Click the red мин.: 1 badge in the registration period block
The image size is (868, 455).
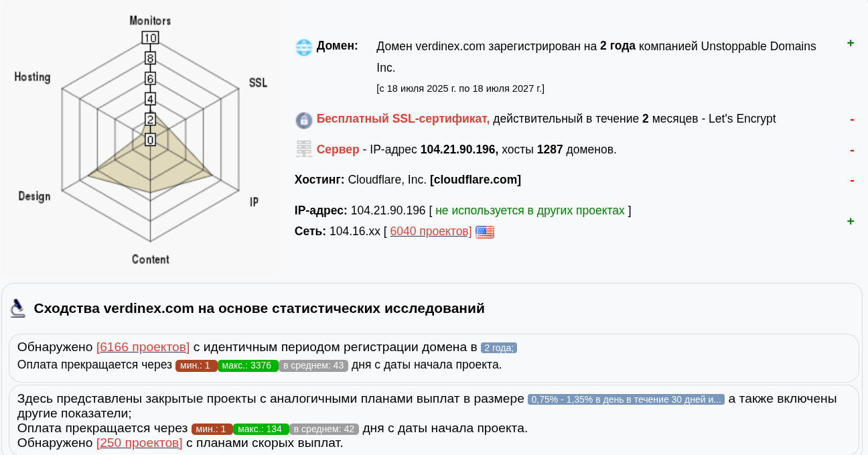pyautogui.click(x=196, y=366)
